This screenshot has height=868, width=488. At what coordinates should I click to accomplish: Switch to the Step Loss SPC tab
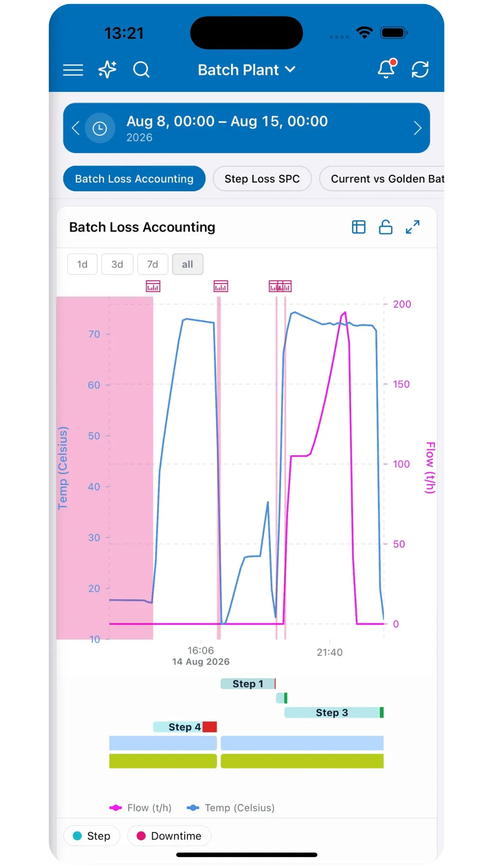(x=262, y=179)
